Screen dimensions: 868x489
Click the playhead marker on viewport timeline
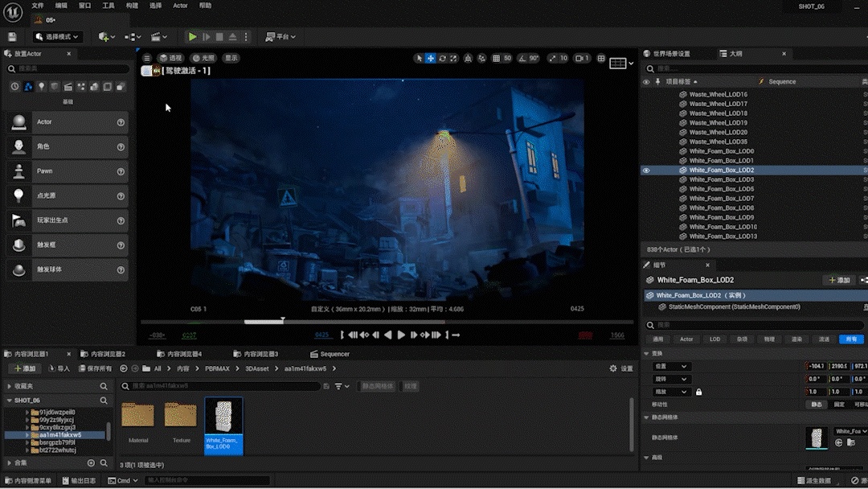[x=283, y=319]
